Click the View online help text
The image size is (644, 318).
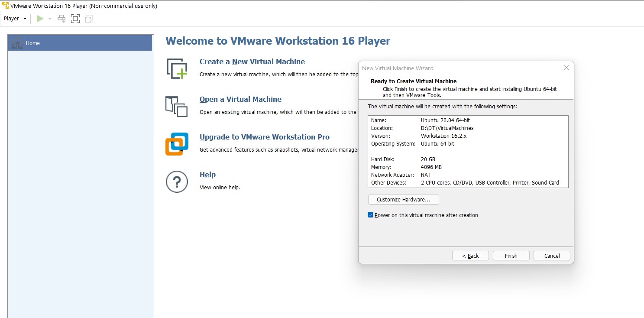[220, 188]
